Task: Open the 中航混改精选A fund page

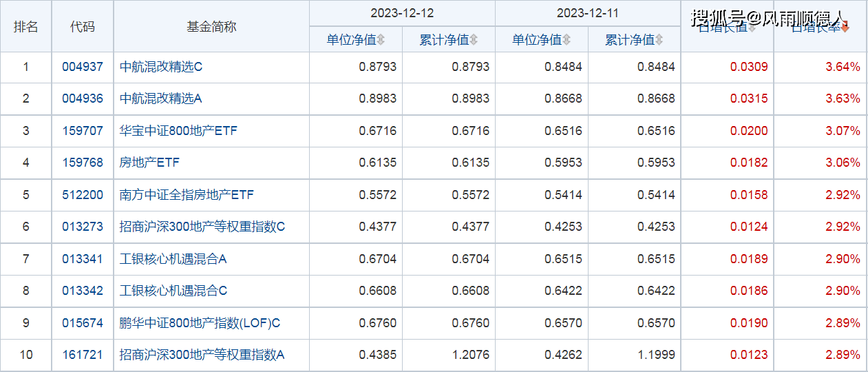Action: coord(161,99)
